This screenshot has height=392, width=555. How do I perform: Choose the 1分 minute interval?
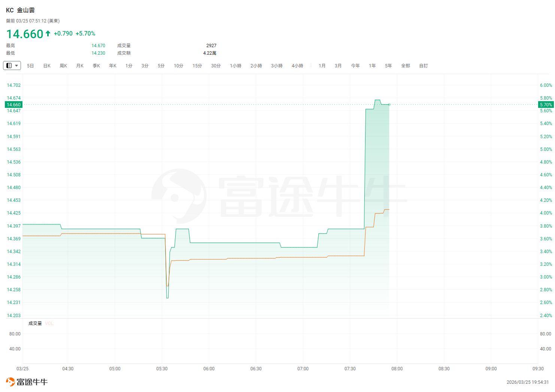point(129,66)
